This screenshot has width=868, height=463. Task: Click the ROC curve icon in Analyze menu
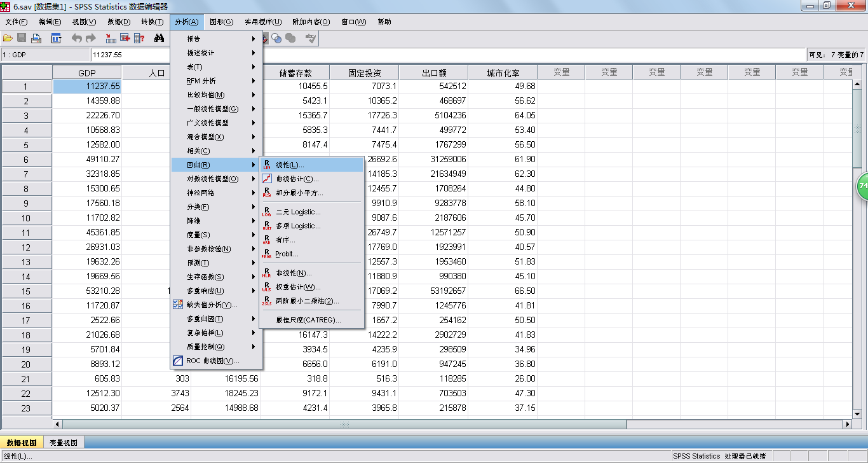point(178,361)
